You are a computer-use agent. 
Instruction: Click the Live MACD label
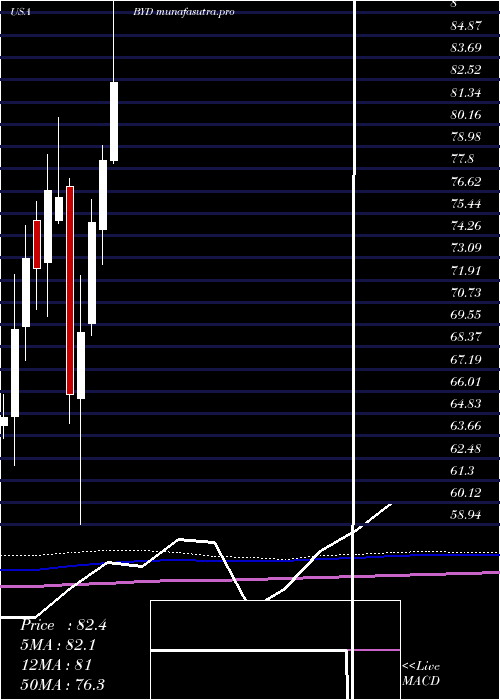tap(421, 673)
